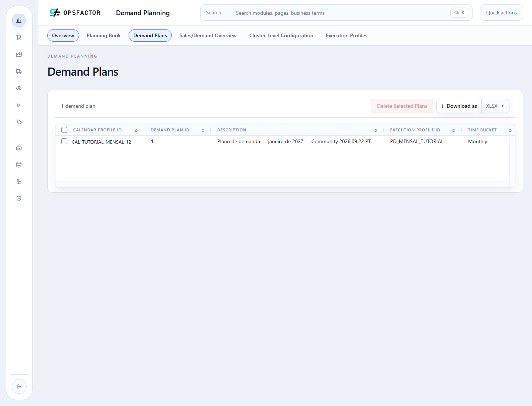Click Delete Selected Plans button
The image size is (532, 406).
click(x=402, y=106)
